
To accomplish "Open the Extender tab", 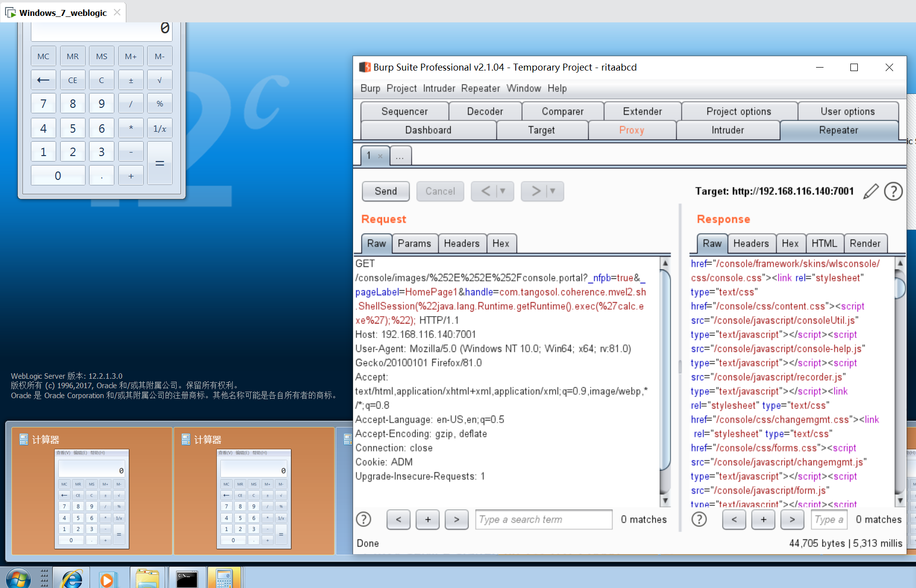I will coord(642,111).
